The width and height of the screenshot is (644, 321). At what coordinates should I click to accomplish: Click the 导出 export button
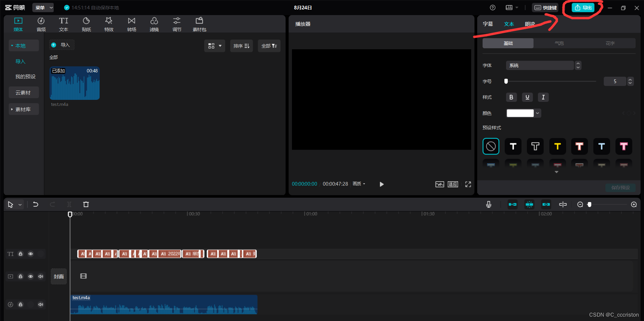point(583,8)
